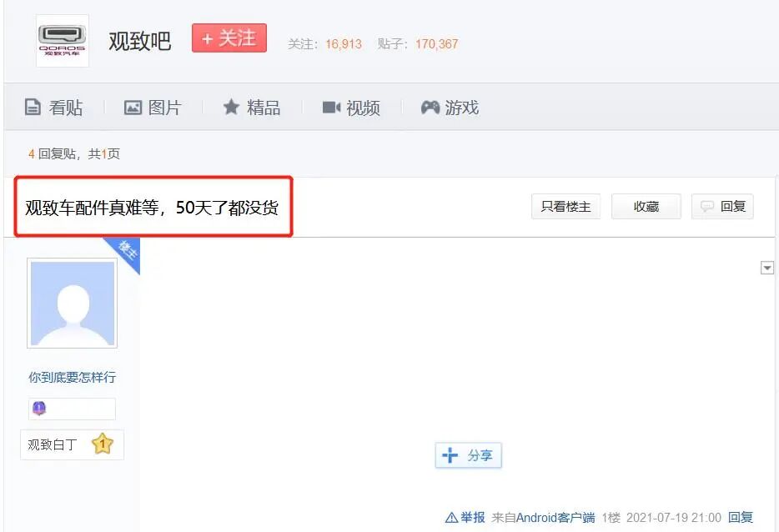Viewport: 779px width, 532px height.
Task: Switch to the 图片 tab
Action: (153, 108)
